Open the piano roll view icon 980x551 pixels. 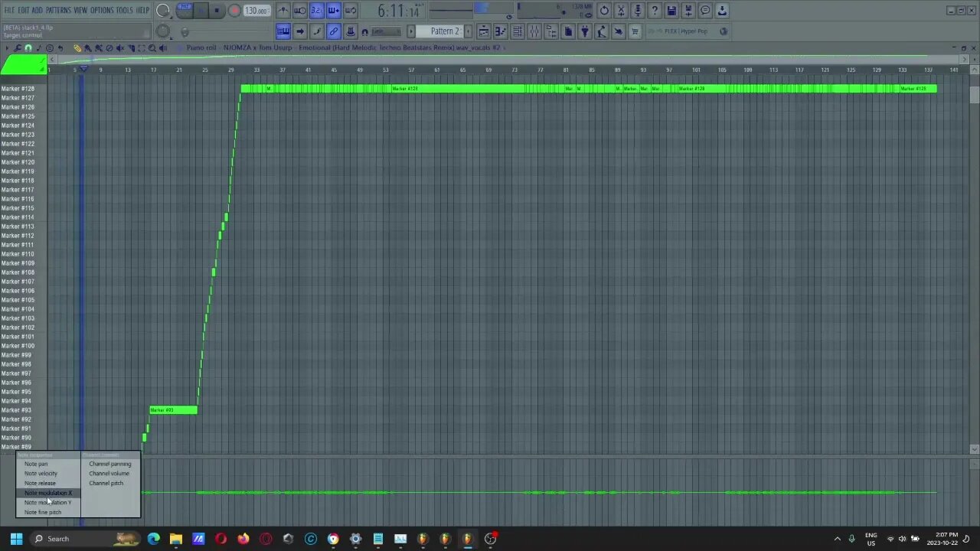[501, 31]
